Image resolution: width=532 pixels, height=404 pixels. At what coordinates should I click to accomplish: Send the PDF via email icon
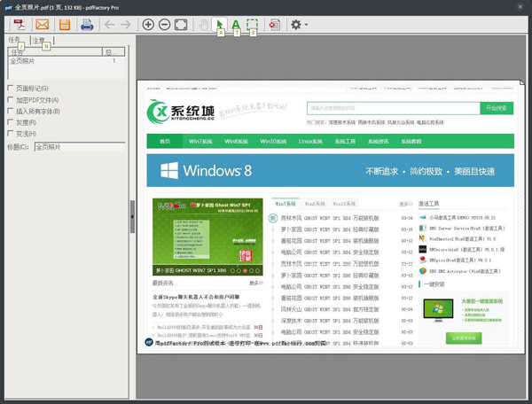click(43, 25)
